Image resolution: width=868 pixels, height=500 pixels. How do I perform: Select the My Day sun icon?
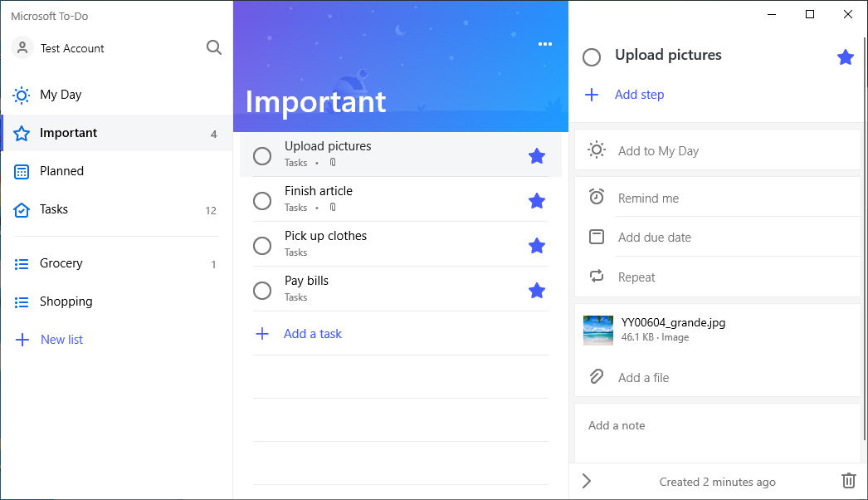[21, 95]
